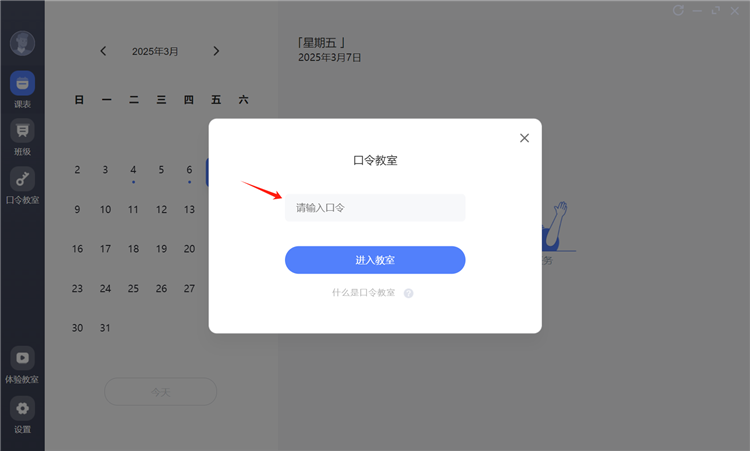Viewport: 750px width, 451px height.
Task: Select calendar date 11
Action: (x=133, y=209)
